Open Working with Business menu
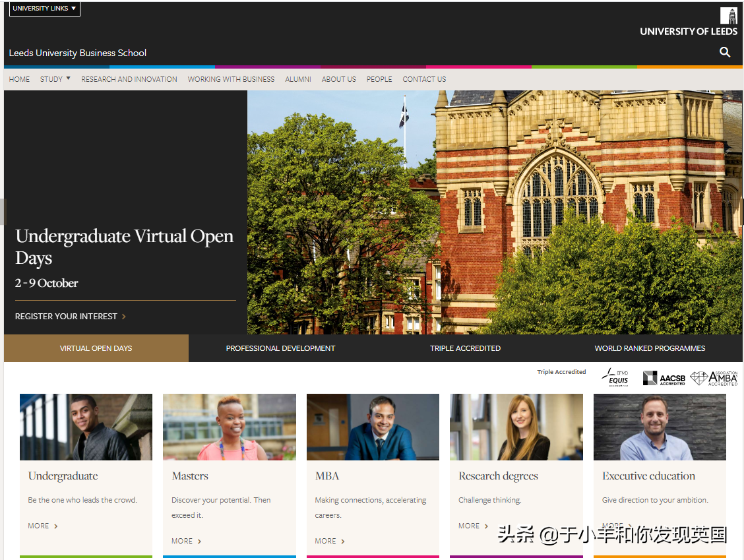 (231, 79)
